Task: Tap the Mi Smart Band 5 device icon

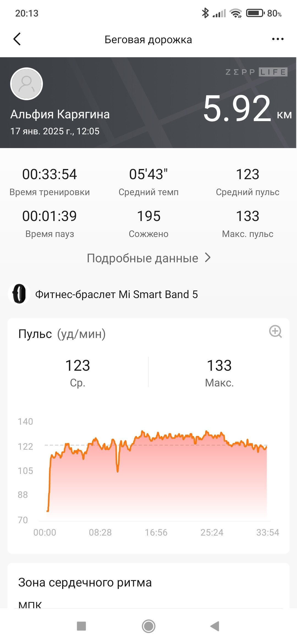Action: point(19,294)
